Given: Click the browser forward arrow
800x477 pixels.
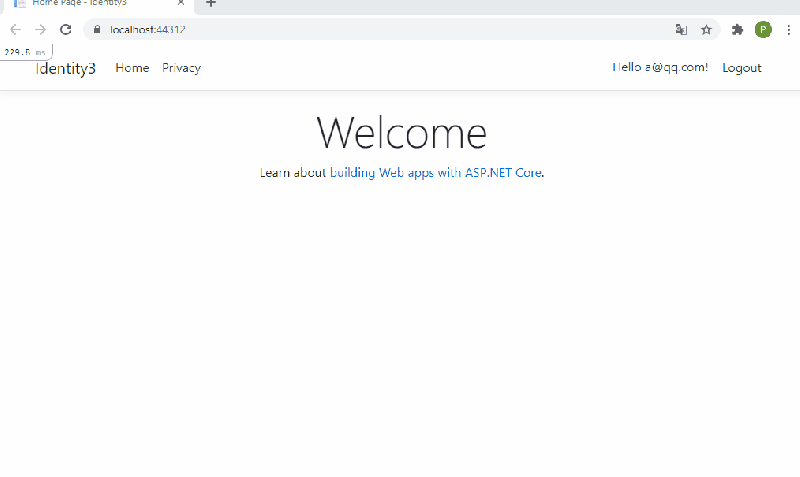Looking at the screenshot, I should (x=40, y=30).
